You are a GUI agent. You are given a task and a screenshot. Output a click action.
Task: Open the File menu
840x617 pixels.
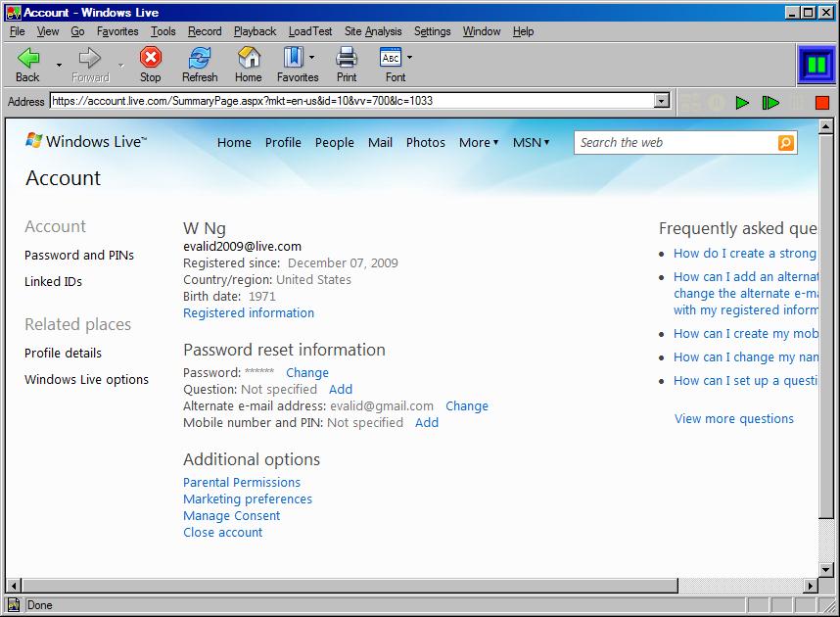point(18,31)
